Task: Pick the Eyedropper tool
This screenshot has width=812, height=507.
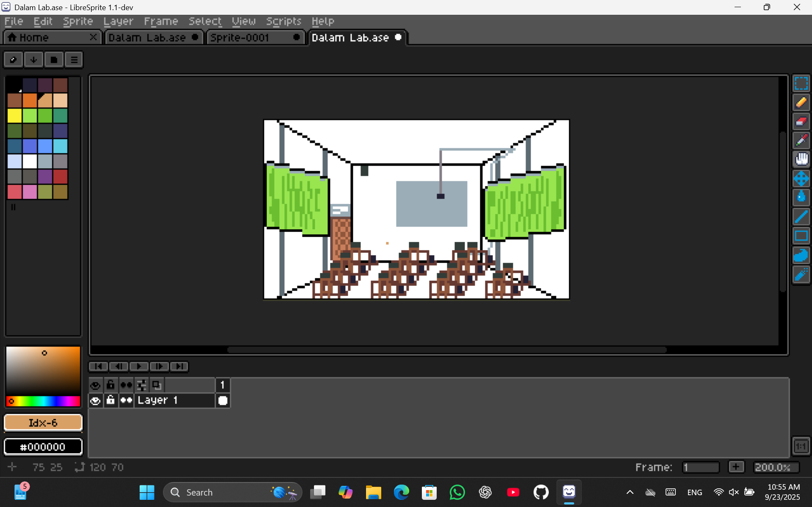Action: pyautogui.click(x=801, y=140)
